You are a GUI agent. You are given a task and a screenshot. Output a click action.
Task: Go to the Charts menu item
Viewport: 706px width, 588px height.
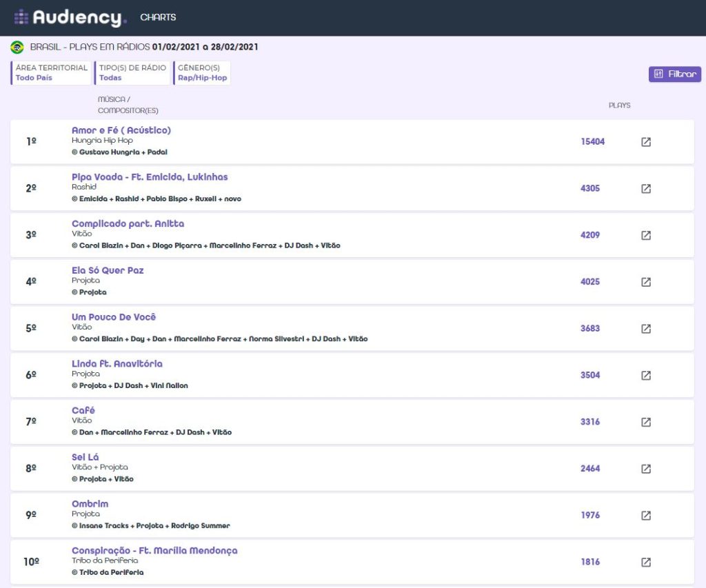pyautogui.click(x=158, y=17)
